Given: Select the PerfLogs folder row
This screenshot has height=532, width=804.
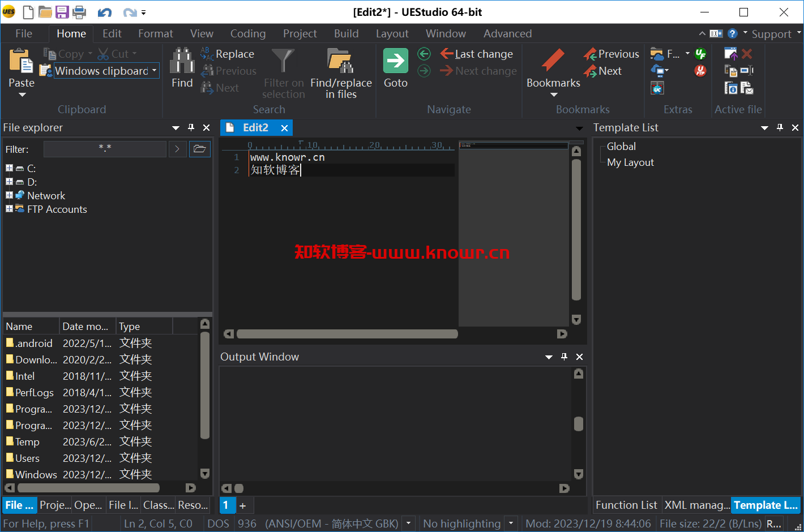Looking at the screenshot, I should [x=79, y=392].
